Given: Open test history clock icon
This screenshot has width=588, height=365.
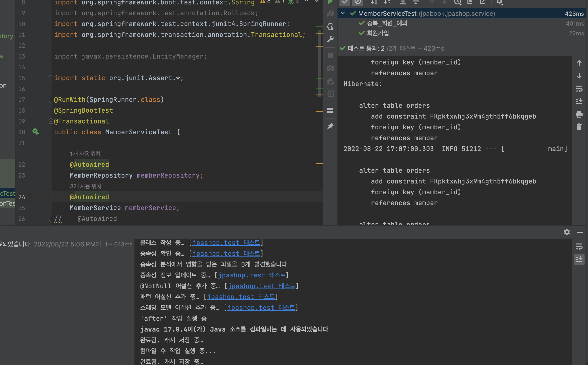Looking at the screenshot, I should tap(457, 2).
